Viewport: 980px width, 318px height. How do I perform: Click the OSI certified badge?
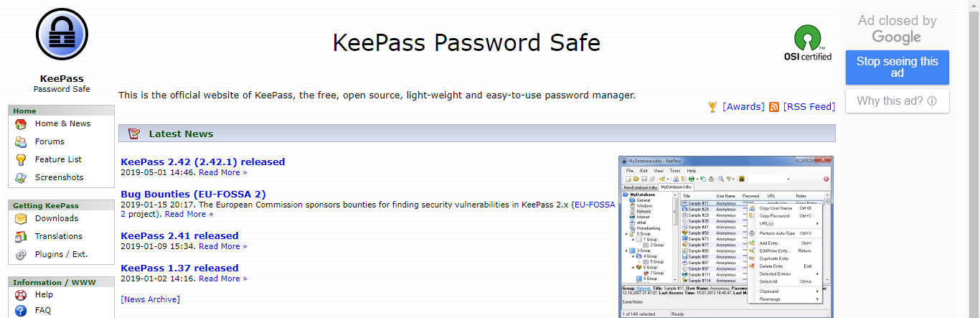[808, 43]
